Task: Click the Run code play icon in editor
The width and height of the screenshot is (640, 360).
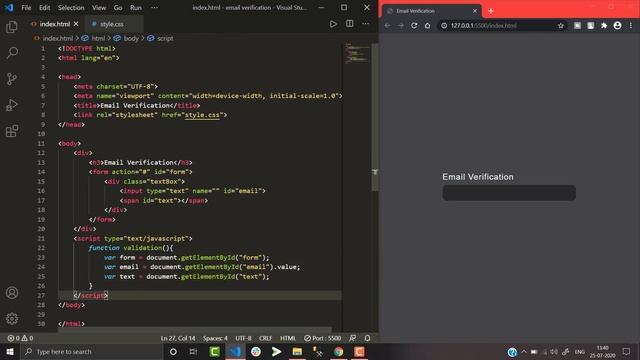Action: coord(333,24)
